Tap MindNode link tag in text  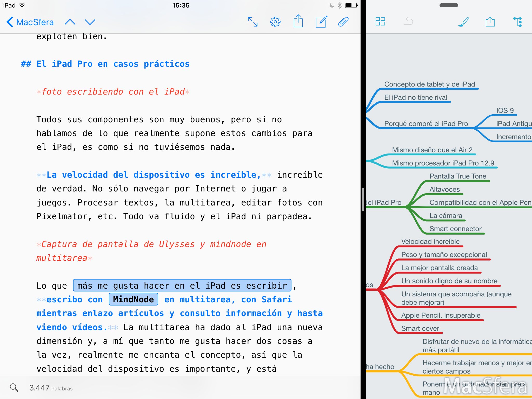134,299
